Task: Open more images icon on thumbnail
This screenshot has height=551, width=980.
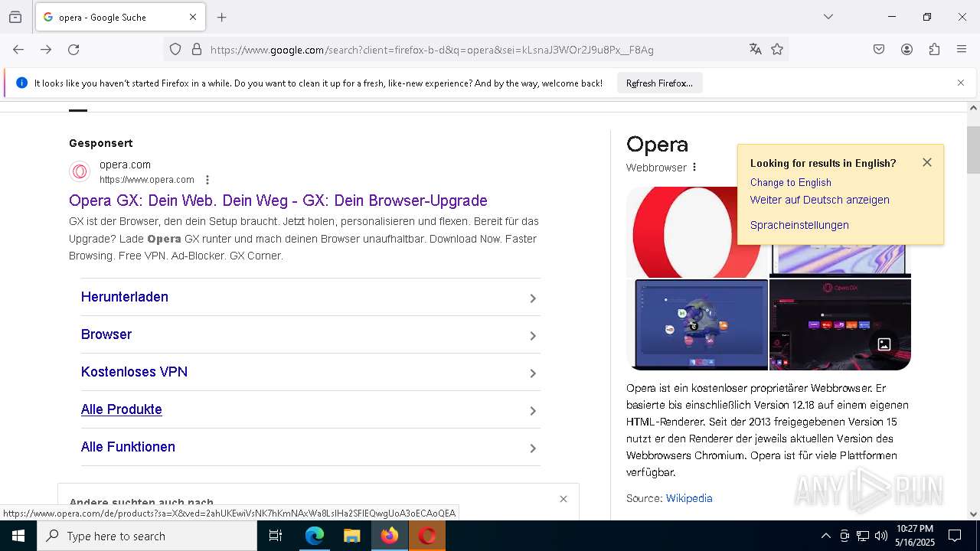Action: [x=884, y=344]
